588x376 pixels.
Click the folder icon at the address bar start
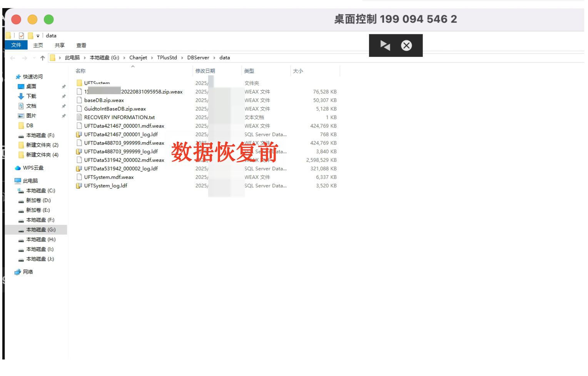tap(53, 58)
